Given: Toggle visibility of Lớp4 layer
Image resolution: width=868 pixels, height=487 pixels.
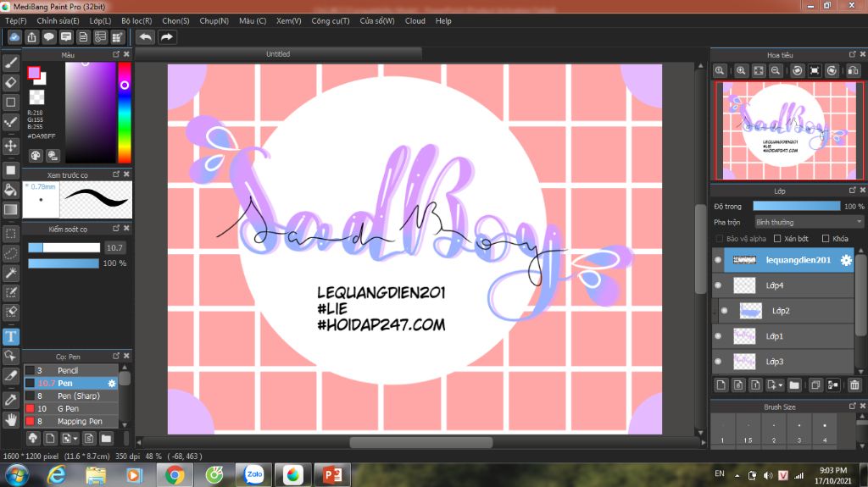Looking at the screenshot, I should (x=718, y=285).
